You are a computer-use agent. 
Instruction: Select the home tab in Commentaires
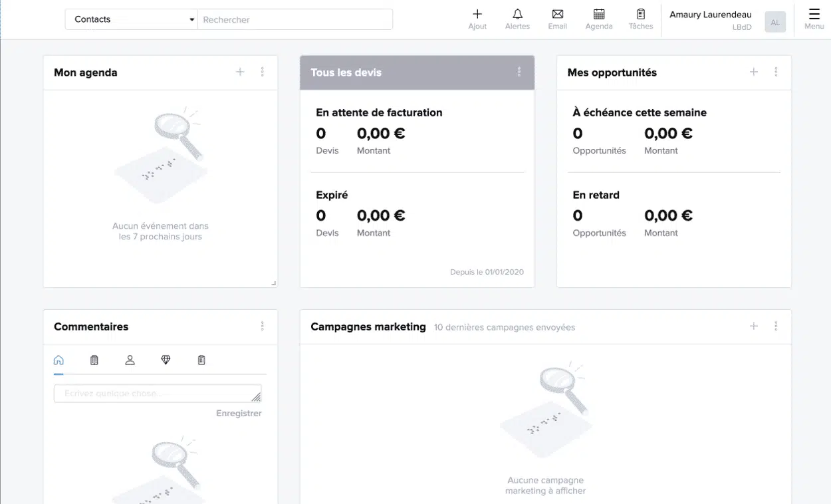pyautogui.click(x=59, y=360)
